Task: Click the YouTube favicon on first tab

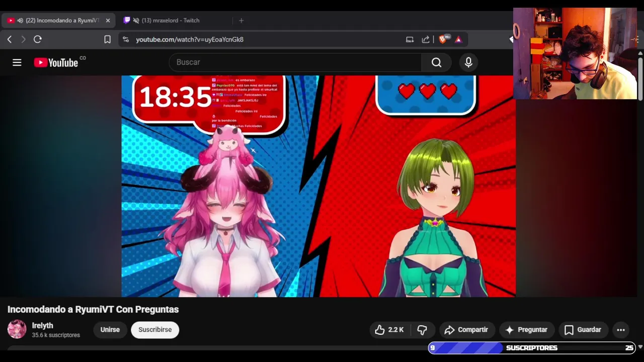Action: coord(11,21)
